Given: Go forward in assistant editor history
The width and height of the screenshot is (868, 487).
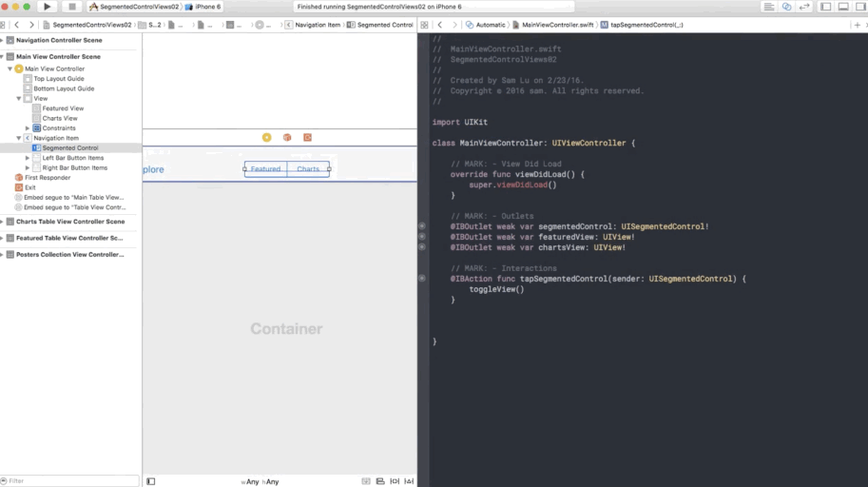Looking at the screenshot, I should coord(454,25).
